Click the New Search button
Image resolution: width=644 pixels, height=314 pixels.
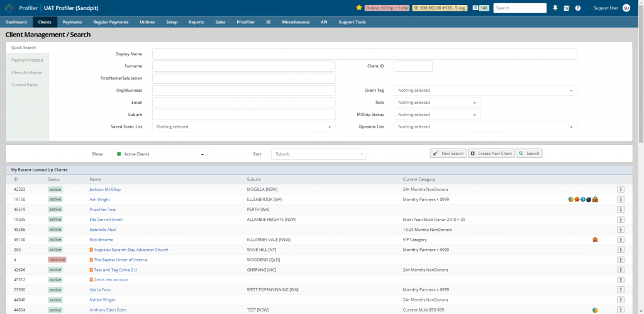448,154
